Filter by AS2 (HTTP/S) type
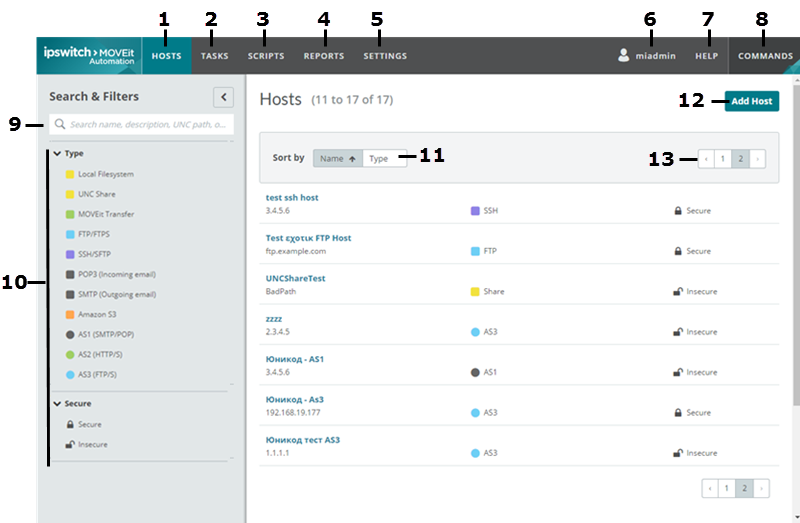This screenshot has width=800, height=523. click(94, 354)
